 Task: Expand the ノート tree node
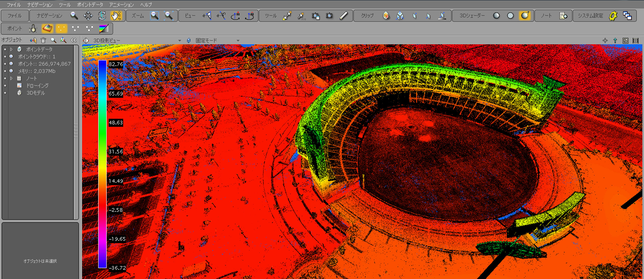pos(11,78)
